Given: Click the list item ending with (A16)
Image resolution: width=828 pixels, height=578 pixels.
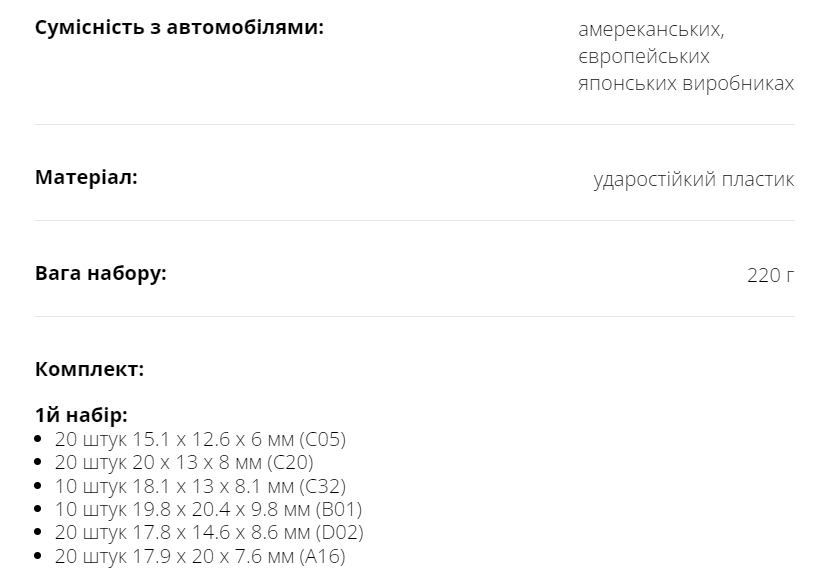Looking at the screenshot, I should pos(200,557).
